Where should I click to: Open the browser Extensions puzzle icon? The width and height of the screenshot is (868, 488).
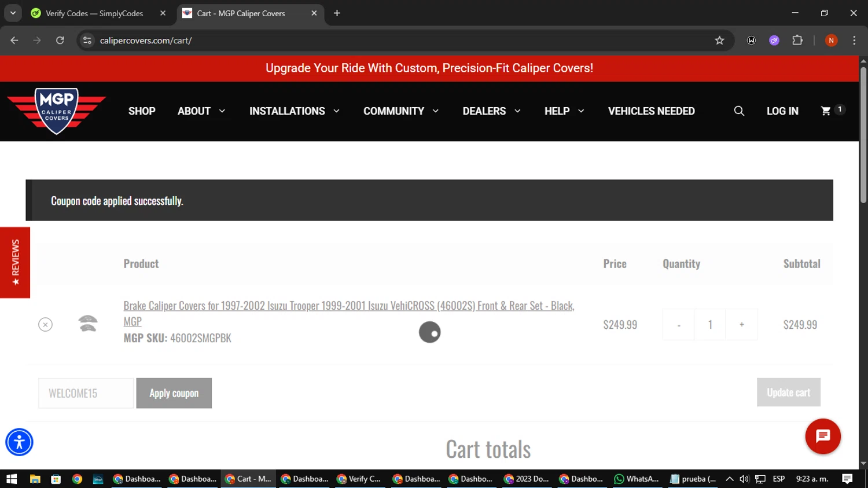[797, 41]
